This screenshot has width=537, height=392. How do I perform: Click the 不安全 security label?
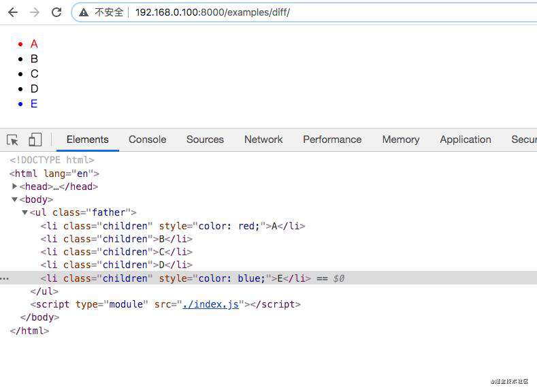tap(109, 12)
